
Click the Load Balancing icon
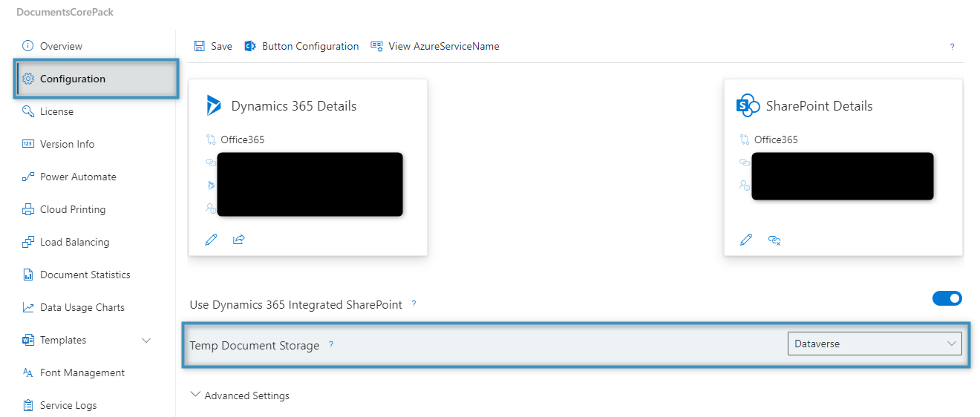click(x=28, y=242)
